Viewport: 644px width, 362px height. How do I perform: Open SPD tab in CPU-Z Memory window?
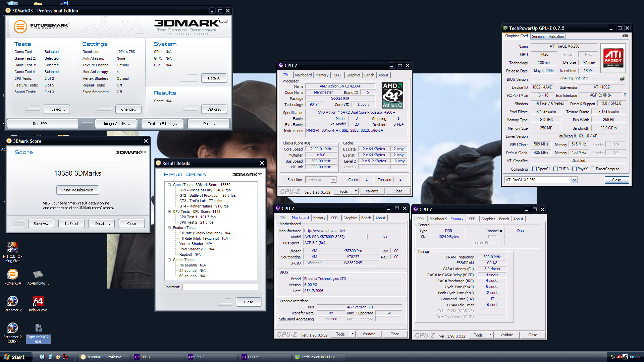(472, 219)
